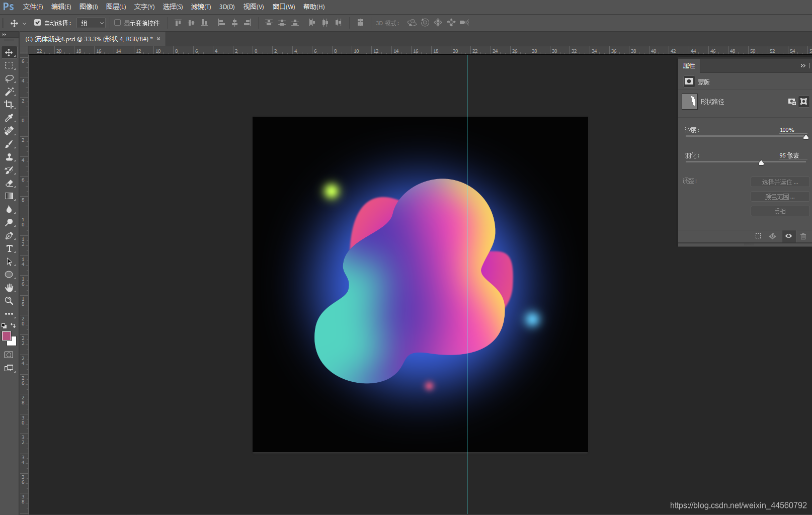Click the 羽化 feather slider handle
The height and width of the screenshot is (515, 812).
761,162
